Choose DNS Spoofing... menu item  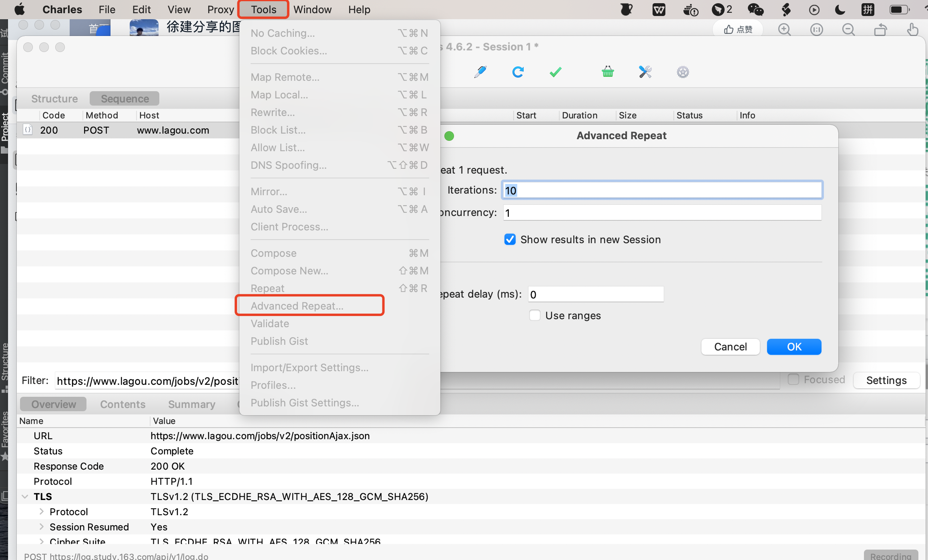pyautogui.click(x=288, y=165)
